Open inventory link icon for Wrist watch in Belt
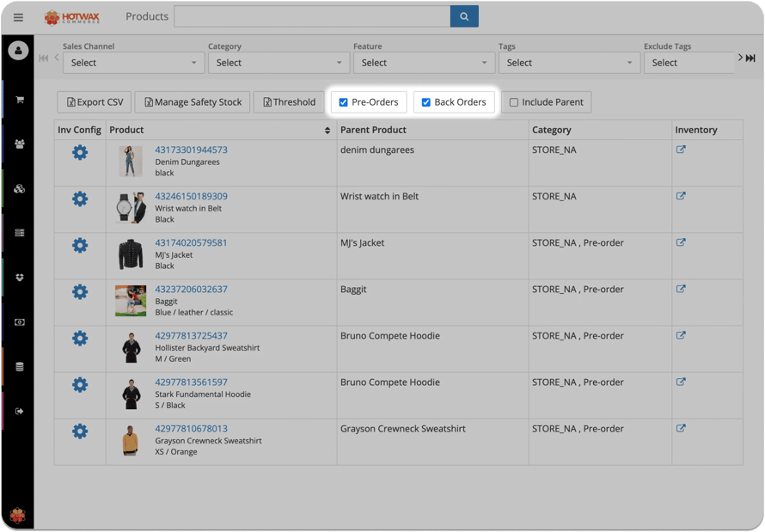Viewport: 765px width, 532px height. tap(681, 196)
